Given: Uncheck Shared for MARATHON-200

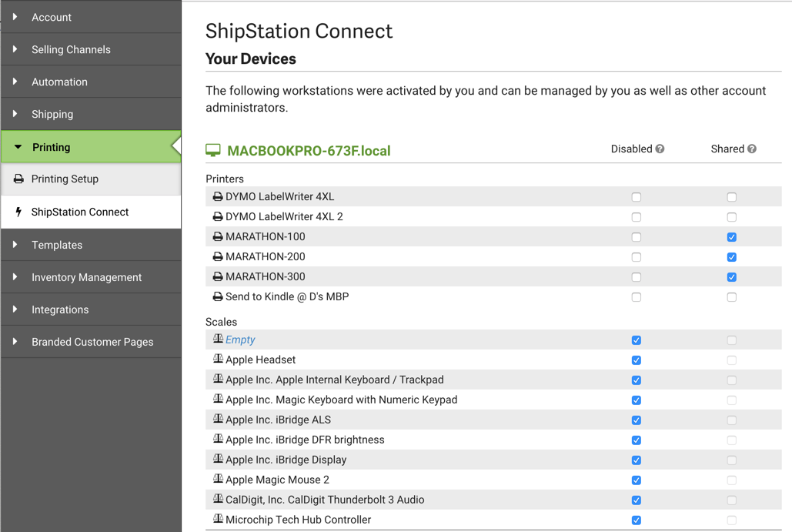Looking at the screenshot, I should (x=731, y=256).
